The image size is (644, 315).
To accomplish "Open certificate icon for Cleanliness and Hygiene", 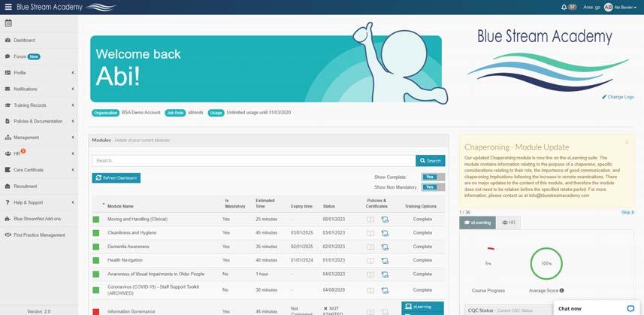I will pos(385,233).
